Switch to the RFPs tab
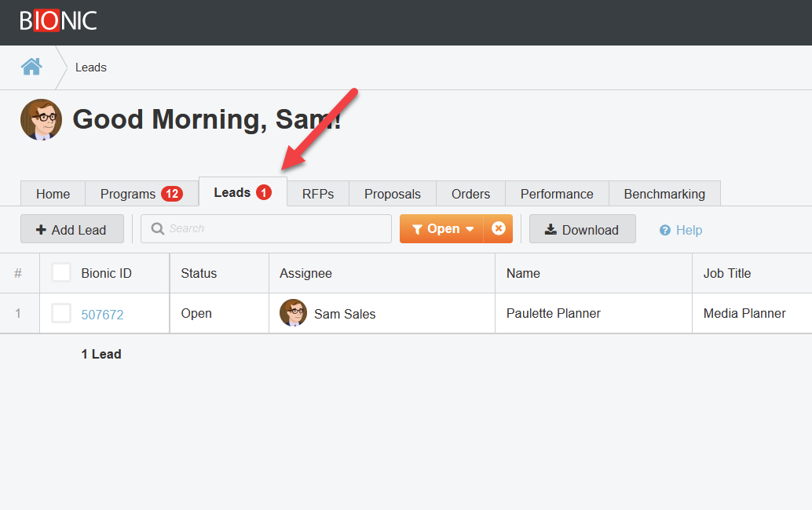 [x=318, y=194]
